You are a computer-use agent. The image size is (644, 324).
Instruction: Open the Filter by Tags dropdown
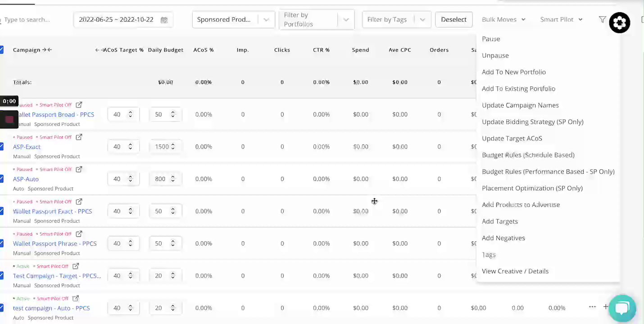point(422,20)
